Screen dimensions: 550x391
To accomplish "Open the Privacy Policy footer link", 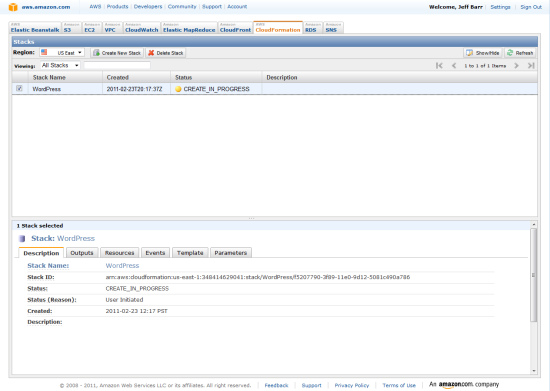I will point(352,385).
